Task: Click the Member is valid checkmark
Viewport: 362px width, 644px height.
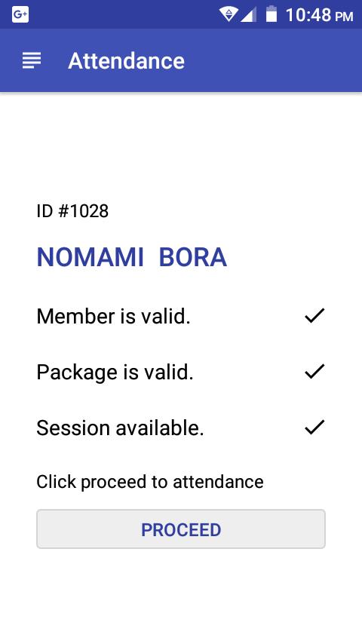Action: click(x=314, y=315)
